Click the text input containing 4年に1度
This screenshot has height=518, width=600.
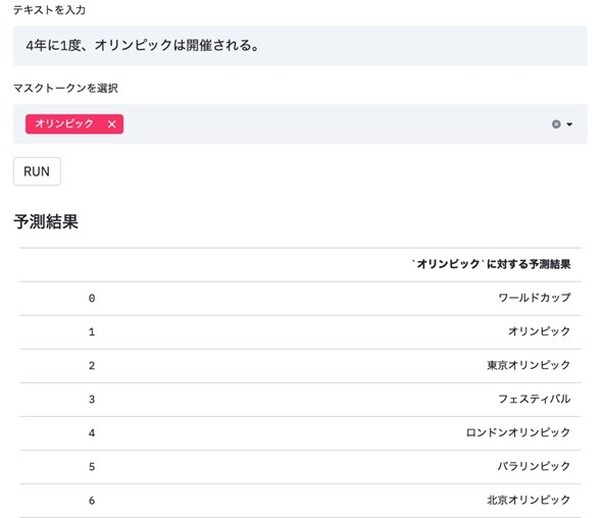300,46
